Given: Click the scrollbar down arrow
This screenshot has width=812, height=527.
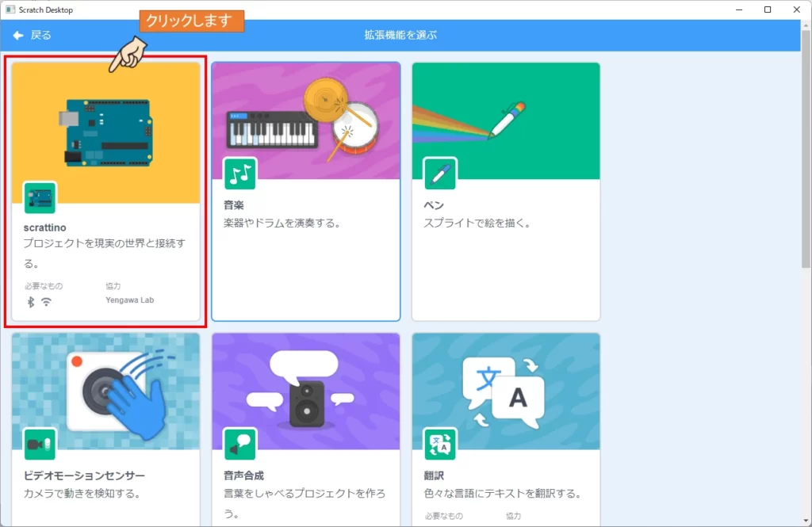Looking at the screenshot, I should click(806, 521).
